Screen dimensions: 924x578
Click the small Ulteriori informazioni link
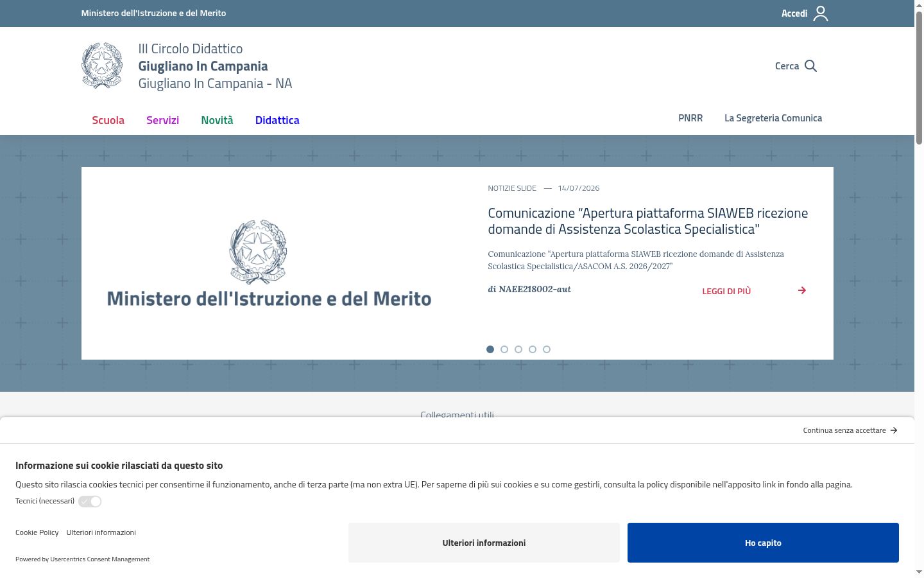pos(101,532)
